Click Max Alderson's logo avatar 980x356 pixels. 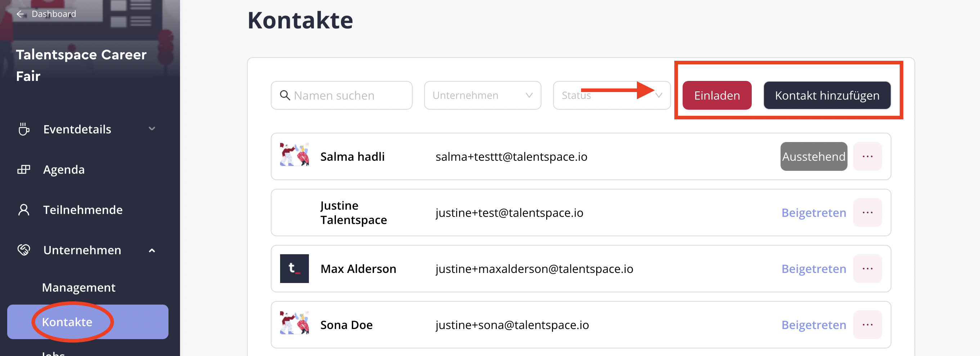tap(294, 269)
